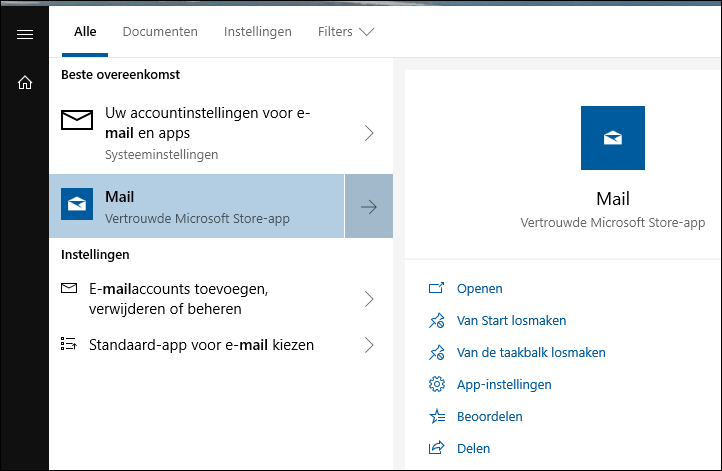Select the Mail Vertrouwde Microsoft Store-app result
The image size is (722, 471).
[197, 206]
